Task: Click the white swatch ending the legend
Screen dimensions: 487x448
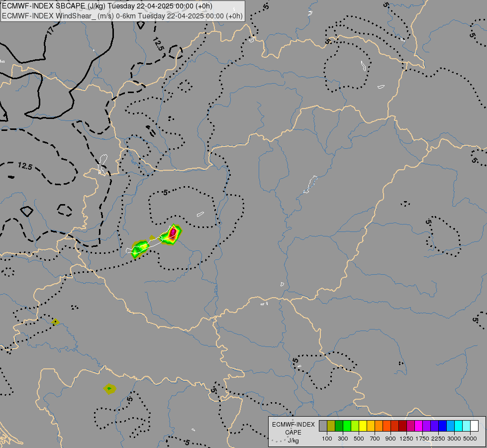Action: (475, 426)
